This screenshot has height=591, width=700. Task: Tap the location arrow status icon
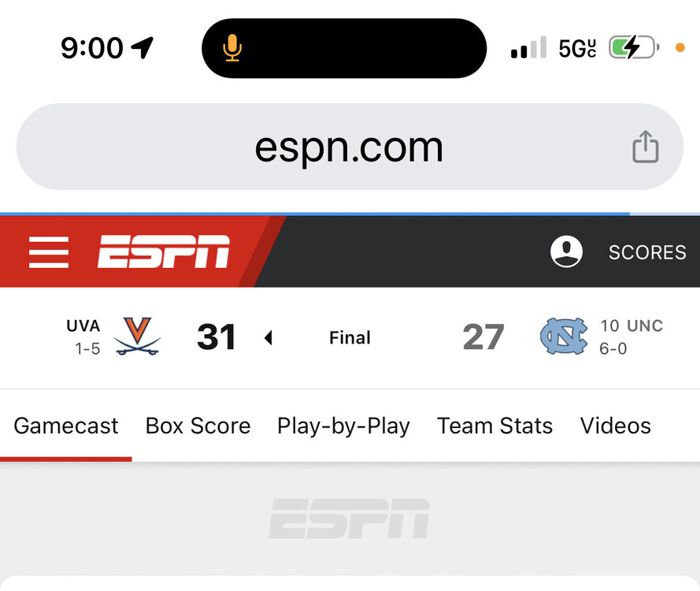click(x=143, y=48)
